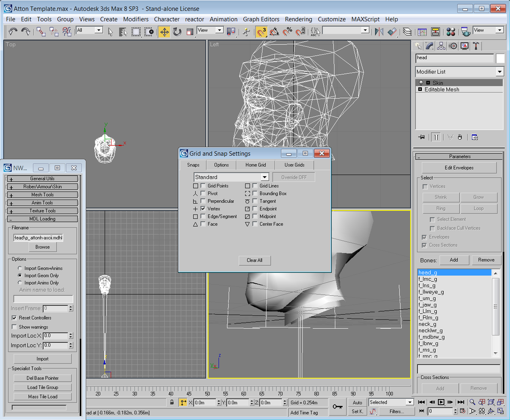Switch to the User Grids tab
The image size is (510, 420).
(x=294, y=165)
